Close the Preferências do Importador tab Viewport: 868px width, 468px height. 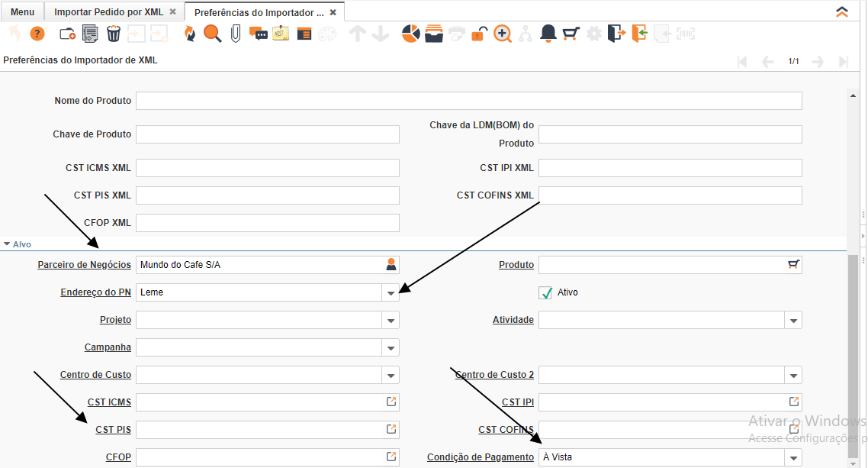(x=333, y=12)
